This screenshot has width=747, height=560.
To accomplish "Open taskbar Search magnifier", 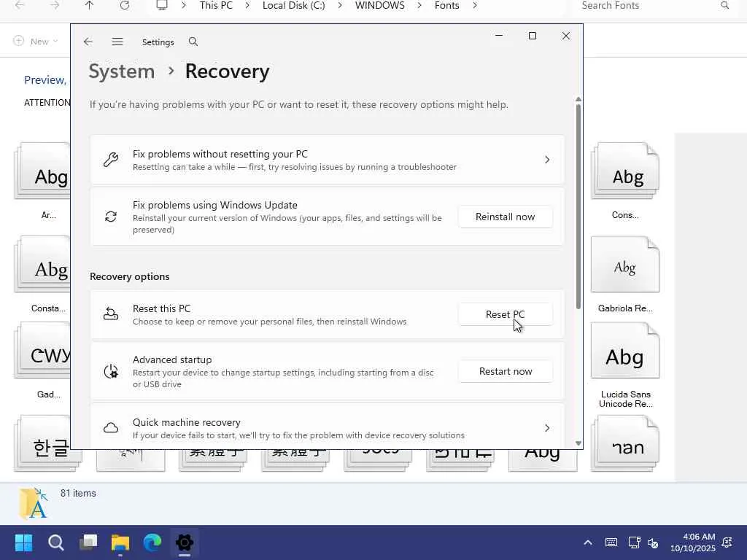I will [x=55, y=542].
